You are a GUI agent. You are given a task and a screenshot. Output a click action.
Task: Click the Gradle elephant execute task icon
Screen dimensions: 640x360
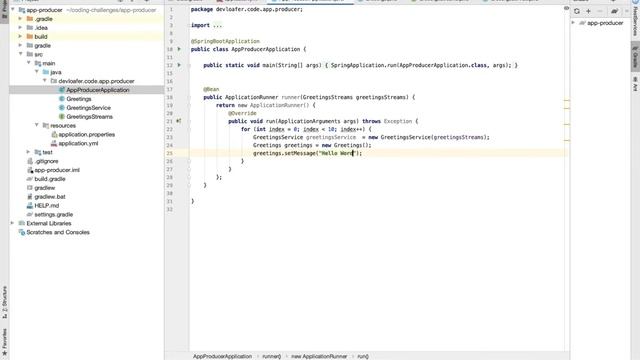pos(614,11)
